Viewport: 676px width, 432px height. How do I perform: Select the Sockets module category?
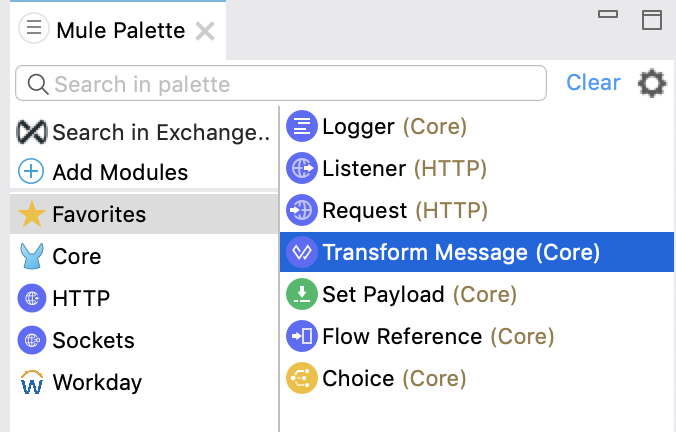click(x=92, y=340)
